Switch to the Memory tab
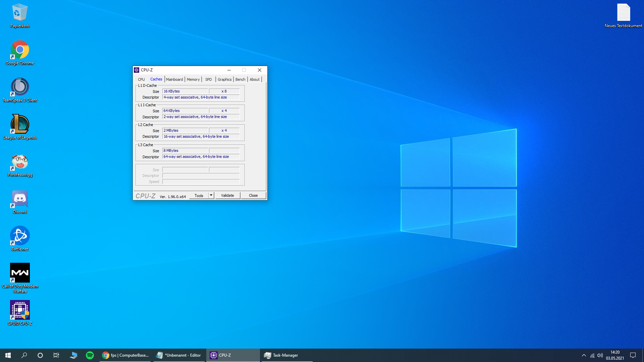Viewport: 644px width, 362px height. point(193,79)
